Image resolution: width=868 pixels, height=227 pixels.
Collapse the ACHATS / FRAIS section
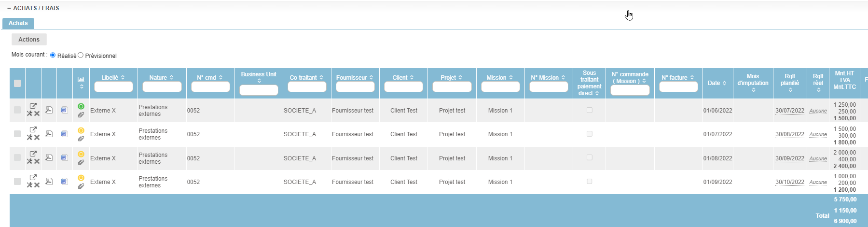click(x=9, y=8)
